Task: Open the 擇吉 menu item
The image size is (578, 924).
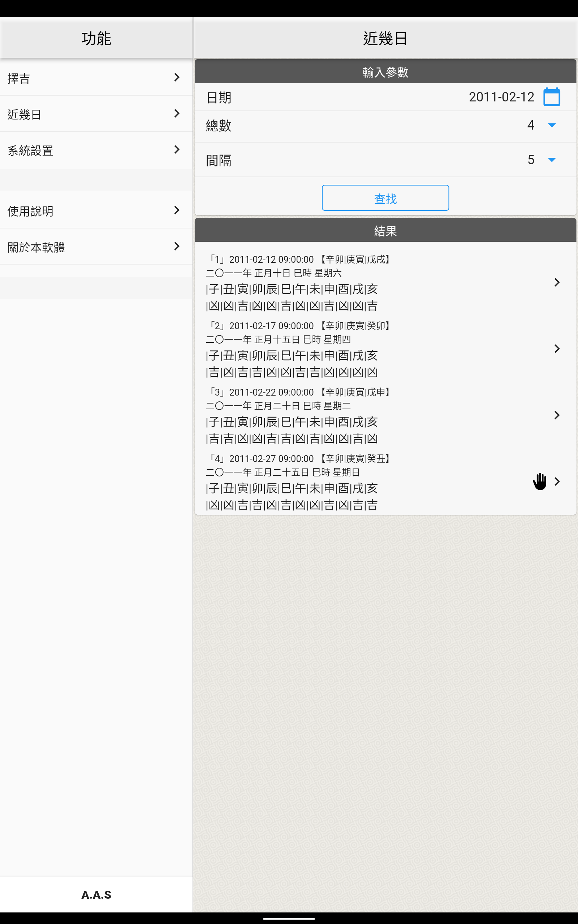Action: pyautogui.click(x=96, y=78)
